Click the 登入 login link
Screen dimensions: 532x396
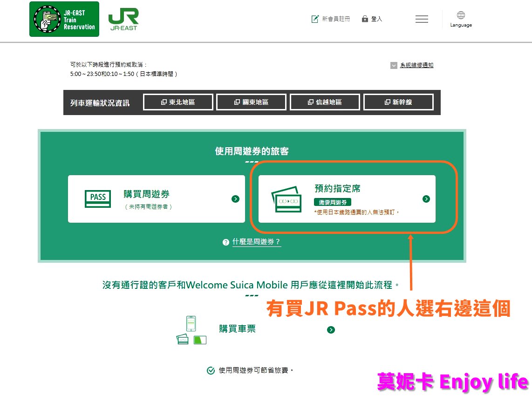[x=376, y=19]
